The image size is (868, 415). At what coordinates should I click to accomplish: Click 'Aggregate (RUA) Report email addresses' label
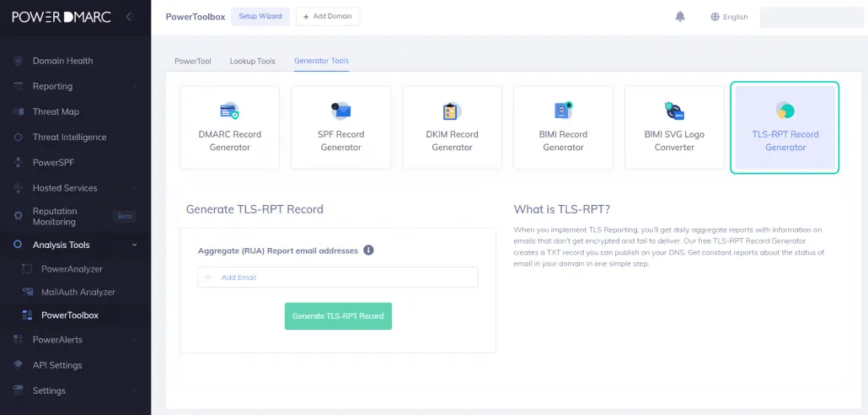(278, 251)
